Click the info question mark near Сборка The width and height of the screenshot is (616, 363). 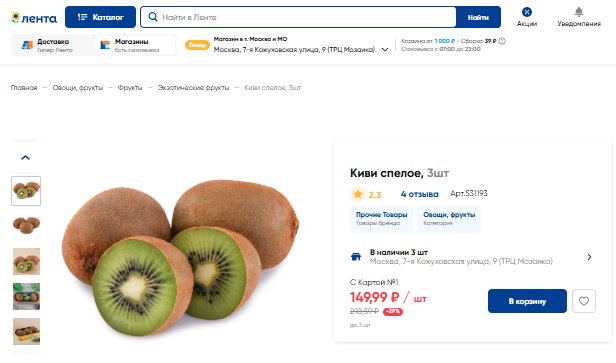[502, 41]
